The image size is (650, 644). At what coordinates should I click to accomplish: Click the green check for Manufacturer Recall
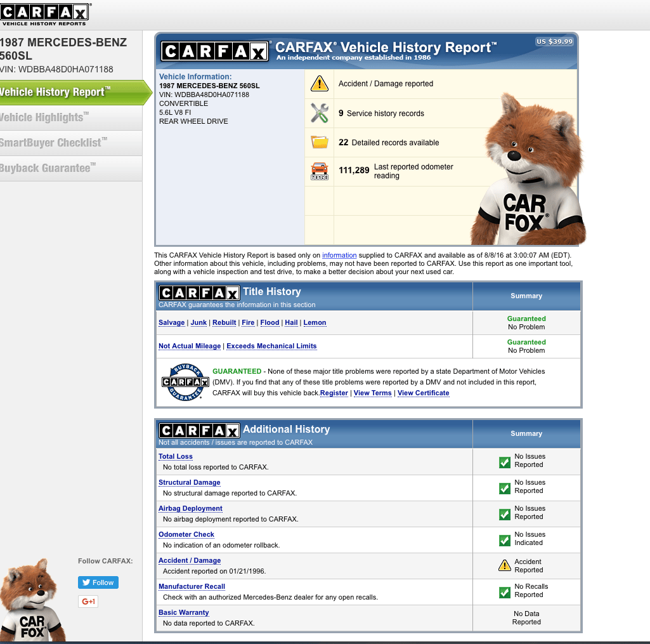click(x=505, y=592)
